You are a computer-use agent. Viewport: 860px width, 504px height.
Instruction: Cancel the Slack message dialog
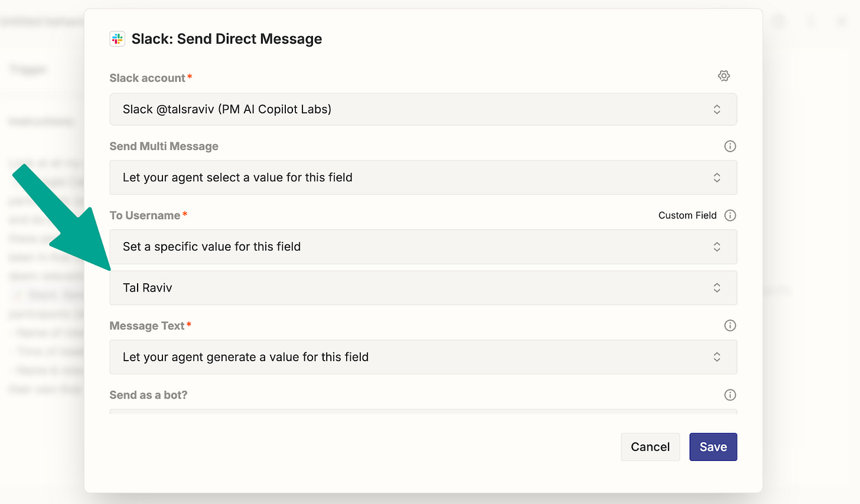(x=650, y=447)
